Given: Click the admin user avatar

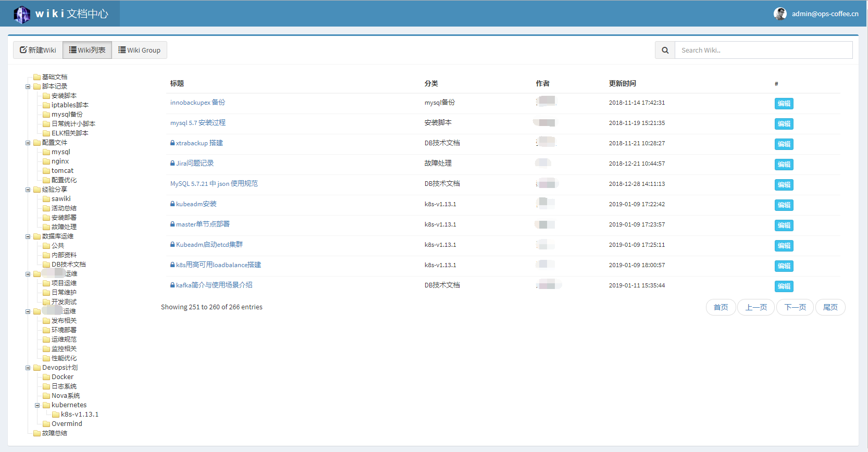Looking at the screenshot, I should [780, 14].
